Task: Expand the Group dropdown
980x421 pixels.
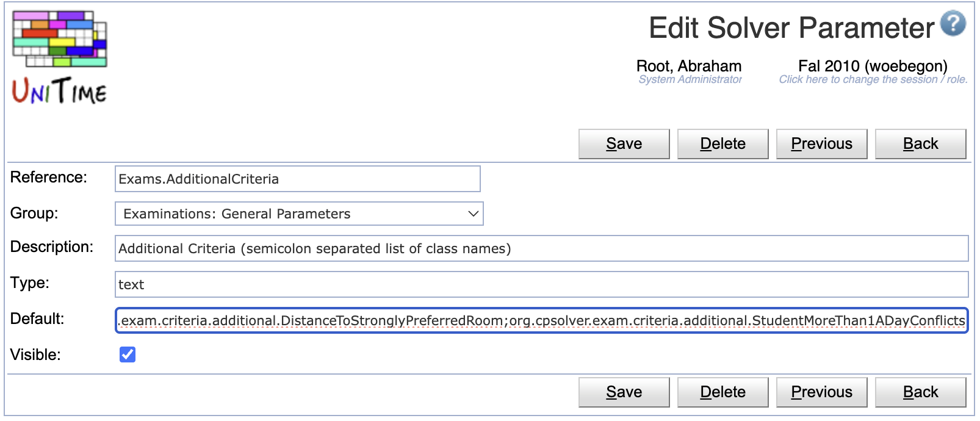Action: [299, 214]
